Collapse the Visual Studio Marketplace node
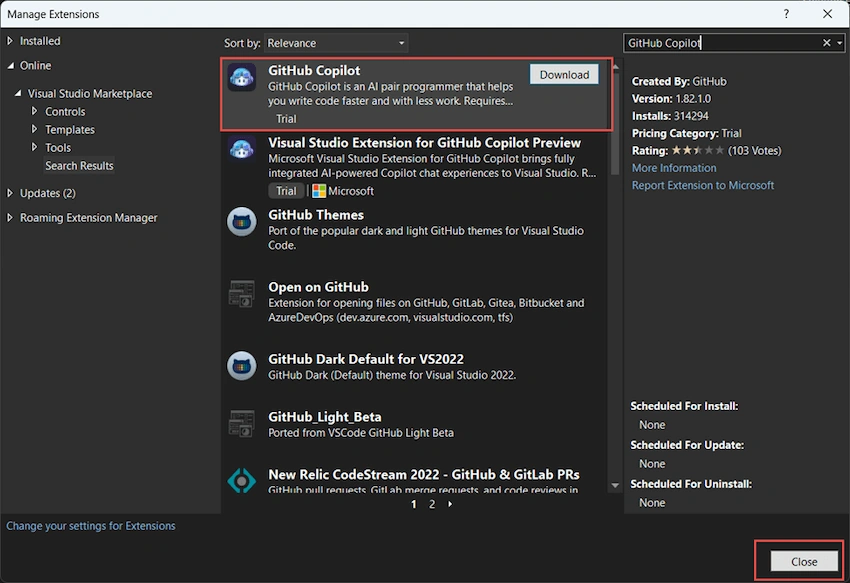Image resolution: width=850 pixels, height=583 pixels. [x=18, y=93]
